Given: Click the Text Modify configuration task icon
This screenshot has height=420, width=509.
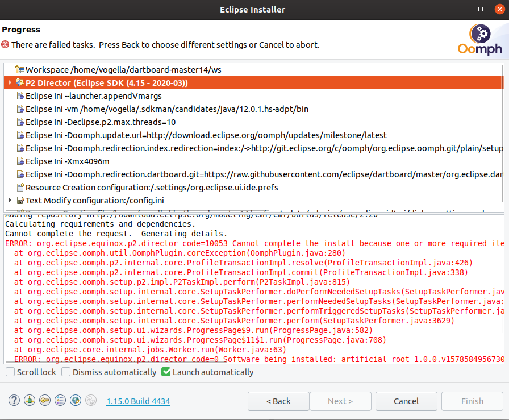Looking at the screenshot, I should [x=20, y=201].
